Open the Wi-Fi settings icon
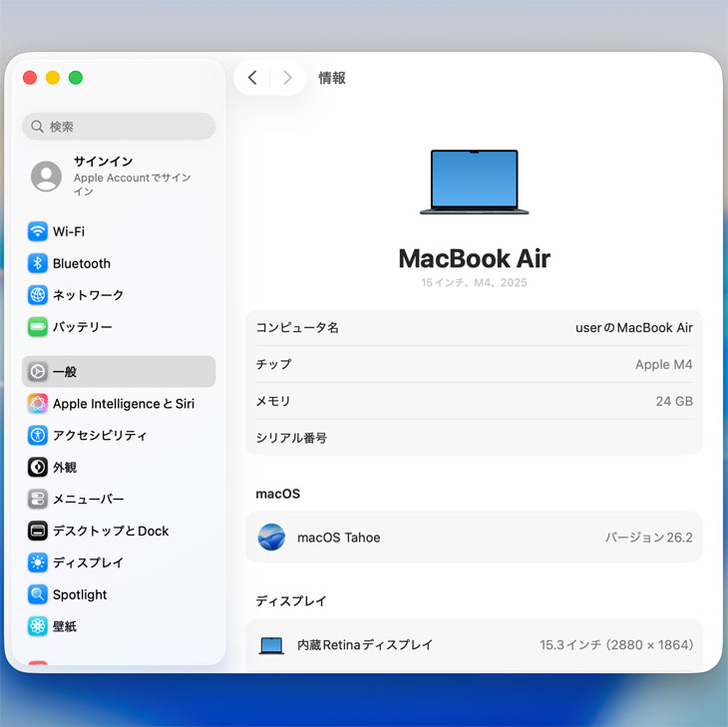The width and height of the screenshot is (728, 727). tap(38, 231)
